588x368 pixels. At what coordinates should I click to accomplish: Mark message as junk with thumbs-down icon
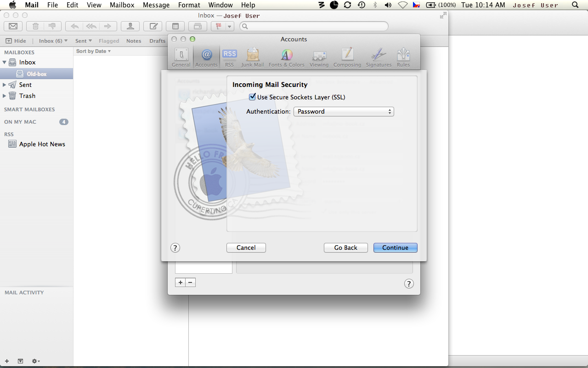point(52,26)
